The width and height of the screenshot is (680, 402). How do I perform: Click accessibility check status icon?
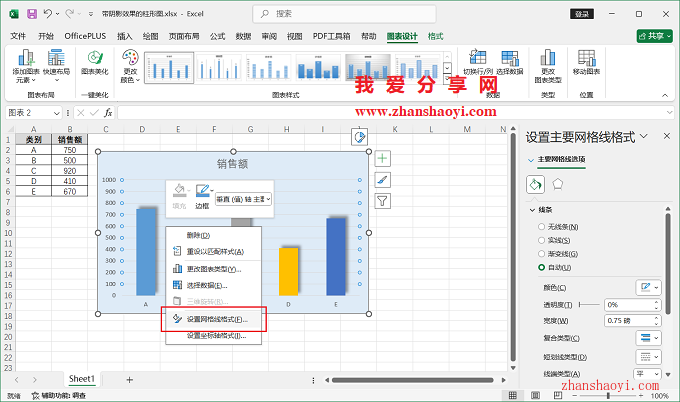tap(36, 395)
